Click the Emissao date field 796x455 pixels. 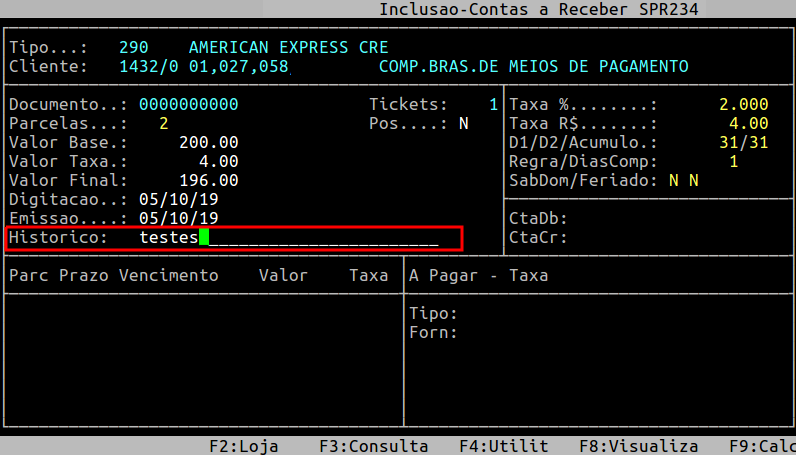pos(178,219)
